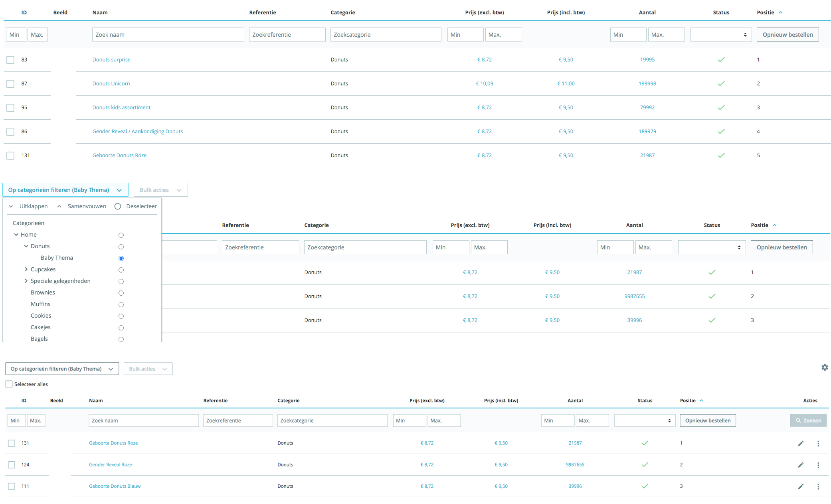Open the three-dot menu for product 131
The height and width of the screenshot is (504, 831).
[x=818, y=443]
